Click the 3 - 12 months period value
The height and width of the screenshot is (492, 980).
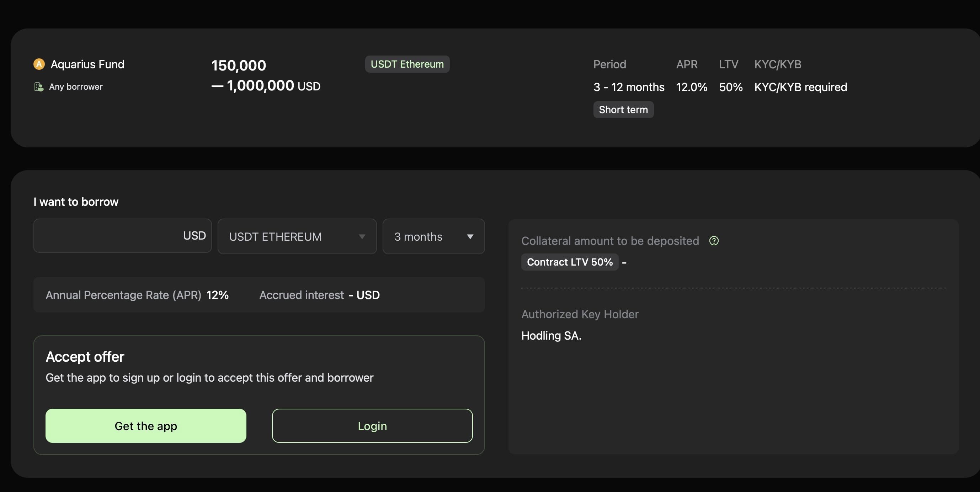(628, 87)
